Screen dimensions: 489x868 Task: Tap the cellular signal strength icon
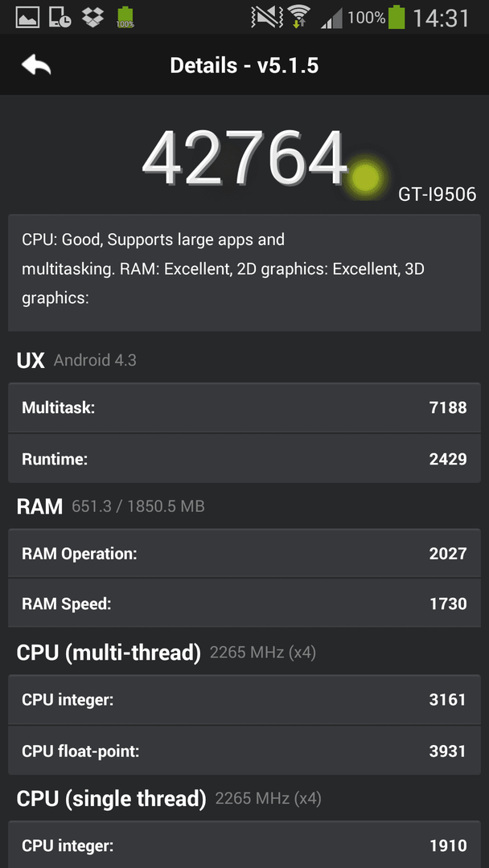[x=331, y=20]
